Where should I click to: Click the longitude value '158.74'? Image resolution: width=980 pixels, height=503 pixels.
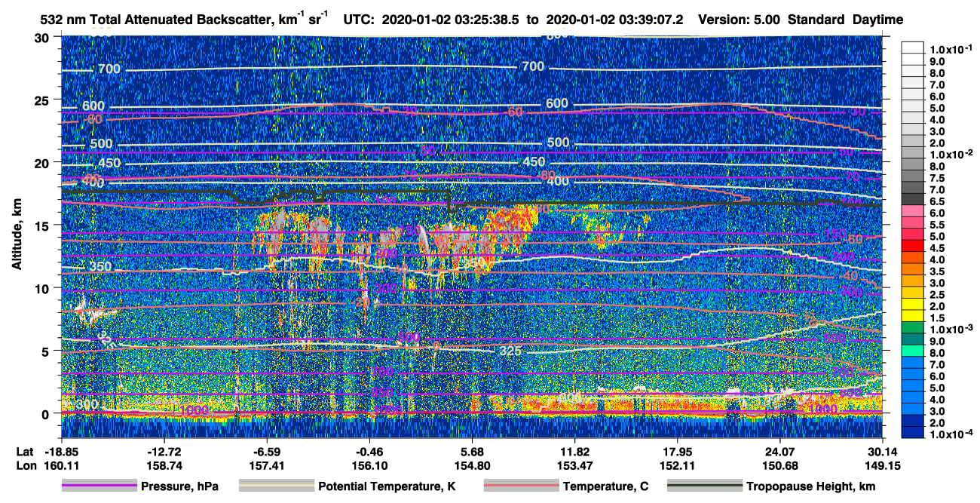tap(164, 466)
